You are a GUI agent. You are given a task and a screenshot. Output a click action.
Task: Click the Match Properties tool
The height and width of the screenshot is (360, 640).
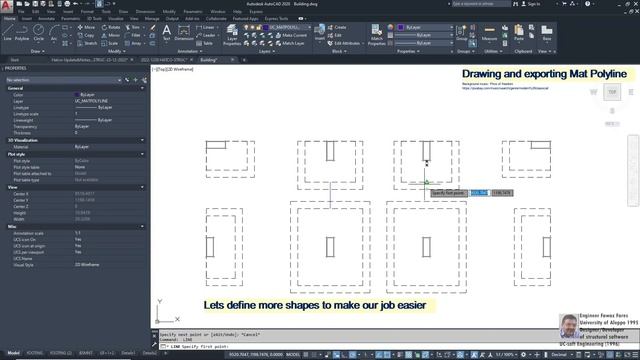[x=376, y=34]
